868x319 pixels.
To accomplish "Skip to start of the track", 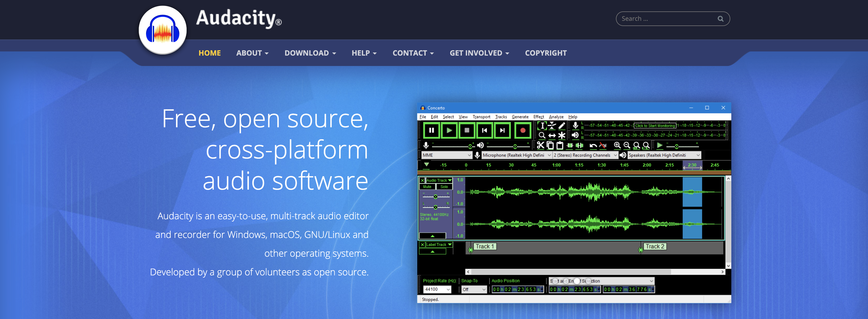I will (484, 130).
